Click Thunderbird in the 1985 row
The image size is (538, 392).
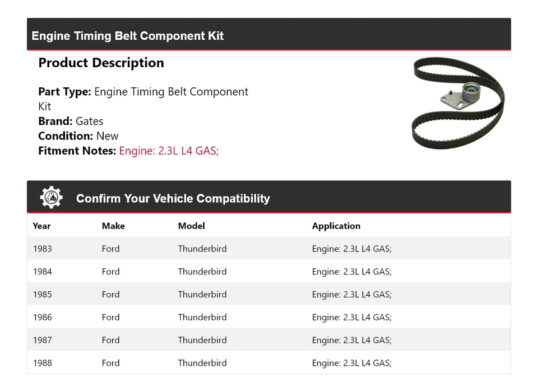[202, 295]
